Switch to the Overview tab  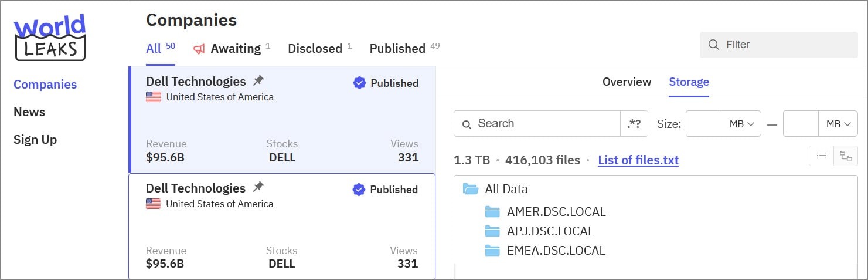627,82
